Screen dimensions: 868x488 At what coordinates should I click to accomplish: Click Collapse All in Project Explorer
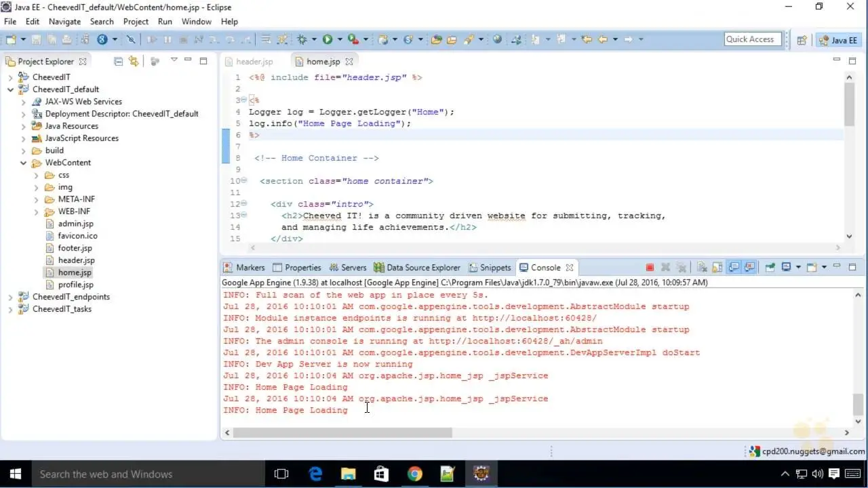tap(119, 61)
